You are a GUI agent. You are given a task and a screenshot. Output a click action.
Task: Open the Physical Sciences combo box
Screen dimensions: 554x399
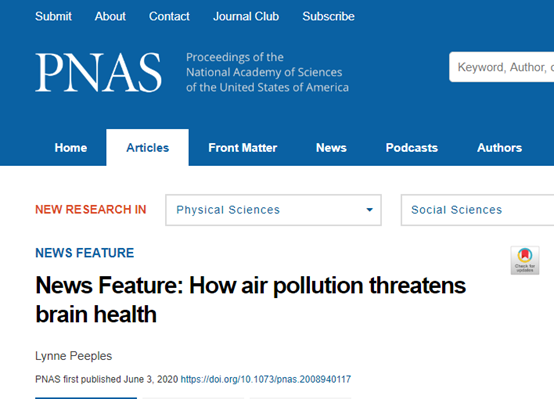click(273, 210)
